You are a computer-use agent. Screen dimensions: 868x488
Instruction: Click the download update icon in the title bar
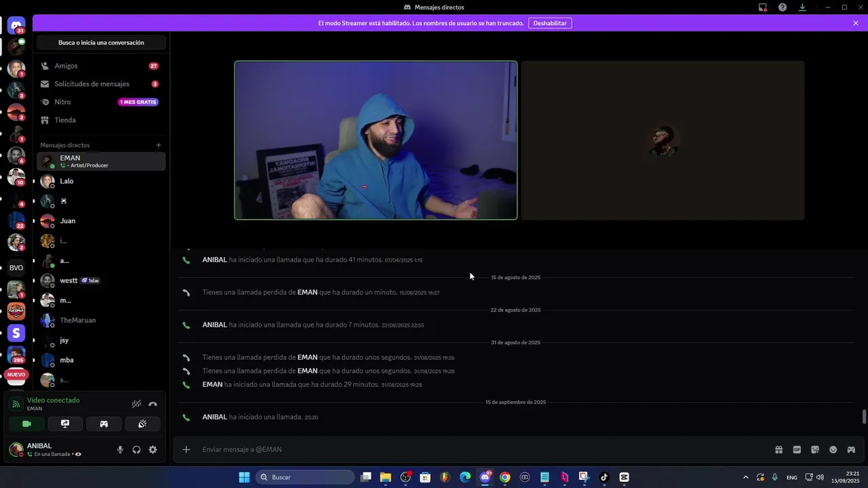802,7
